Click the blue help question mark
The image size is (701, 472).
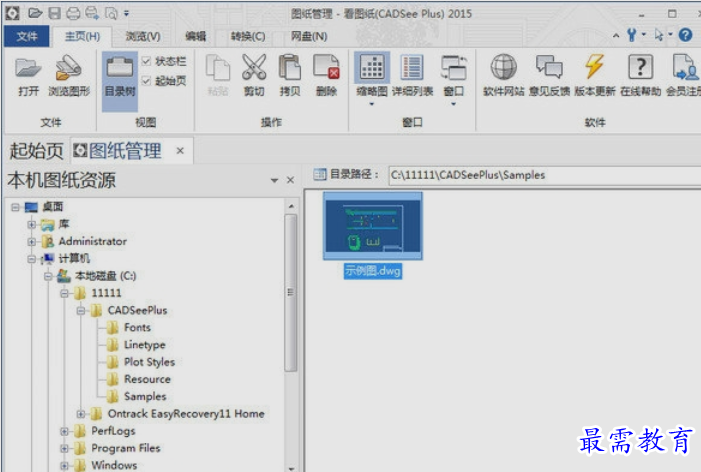685,35
